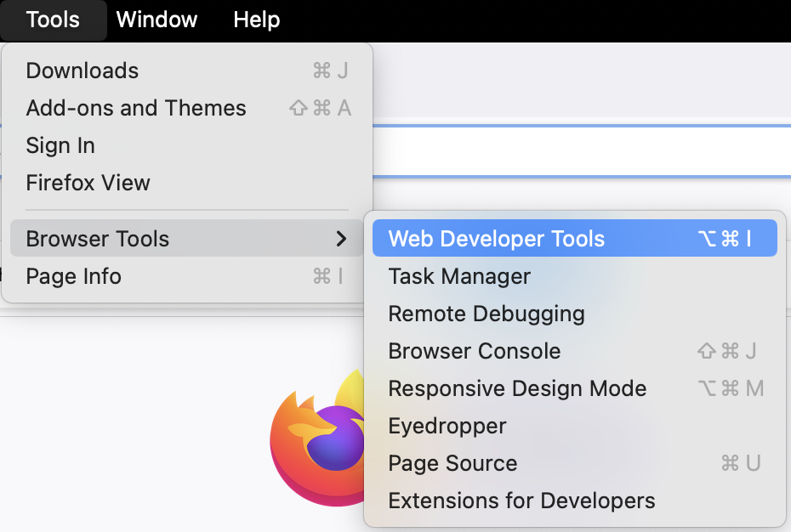Viewport: 791px width, 532px height.
Task: Choose Remote Debugging
Action: pyautogui.click(x=487, y=314)
